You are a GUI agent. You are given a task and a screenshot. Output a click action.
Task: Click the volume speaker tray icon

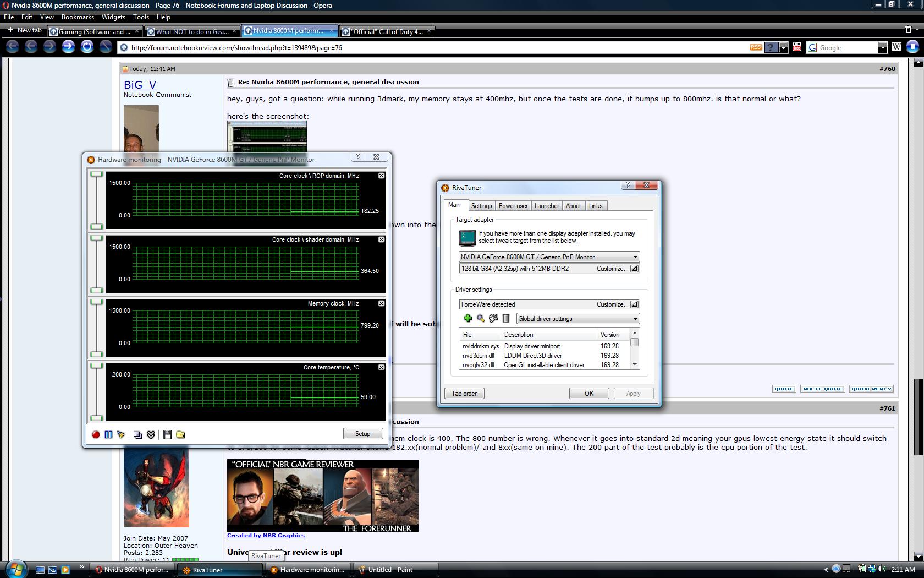coord(882,569)
